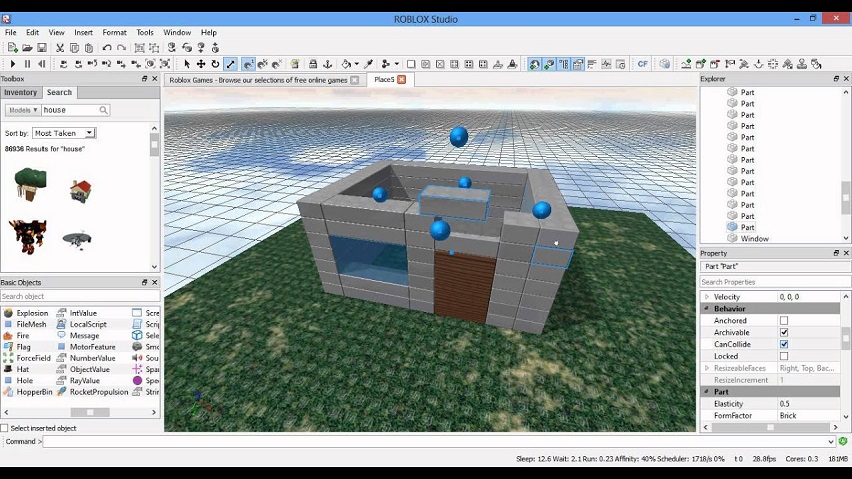Collapse the Part property section
This screenshot has width=852, height=479.
(x=706, y=392)
